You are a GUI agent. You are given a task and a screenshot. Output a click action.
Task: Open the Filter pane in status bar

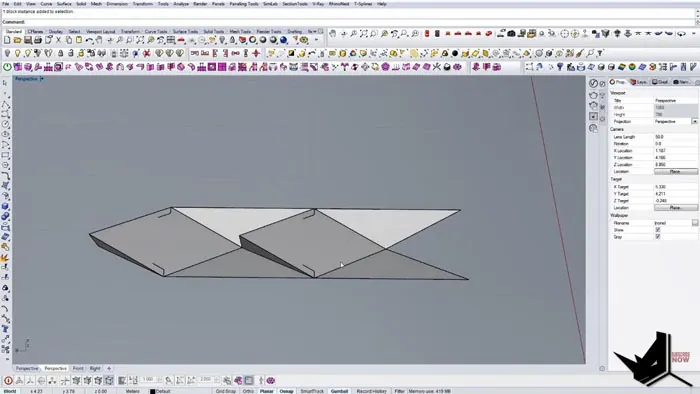[399, 391]
